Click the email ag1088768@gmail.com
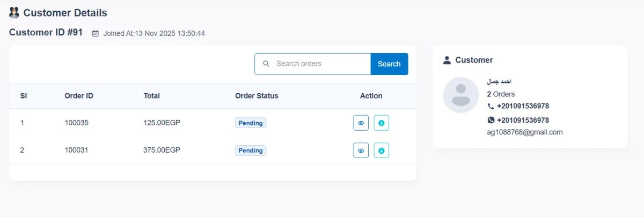Screen dimensions: 644x217 click(524, 132)
